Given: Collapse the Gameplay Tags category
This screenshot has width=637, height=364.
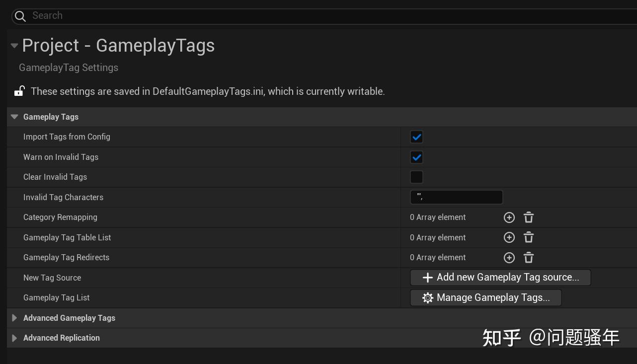Looking at the screenshot, I should tap(14, 117).
